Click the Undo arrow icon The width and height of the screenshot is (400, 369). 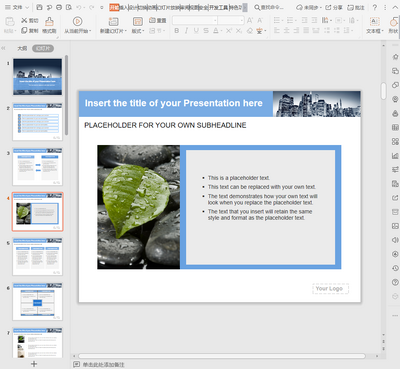(x=79, y=7)
